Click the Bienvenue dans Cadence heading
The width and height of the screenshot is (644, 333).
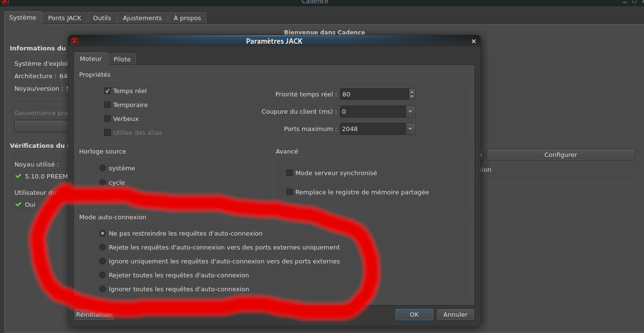tap(325, 32)
